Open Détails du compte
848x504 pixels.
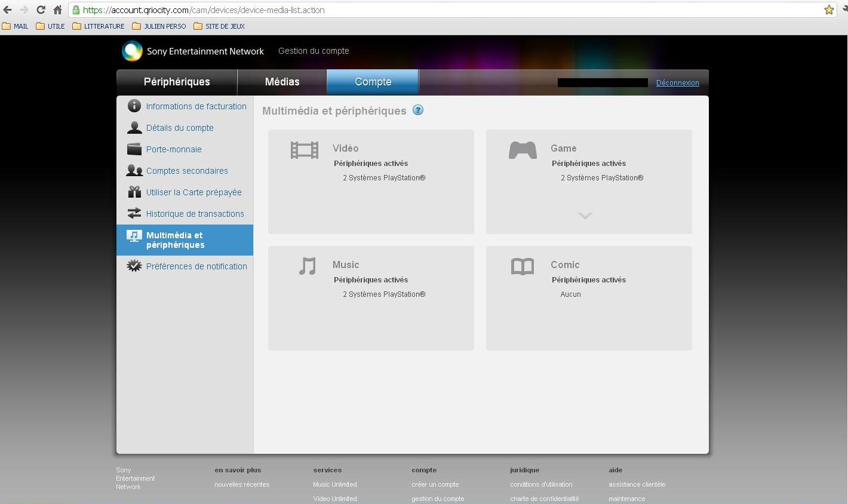point(180,128)
